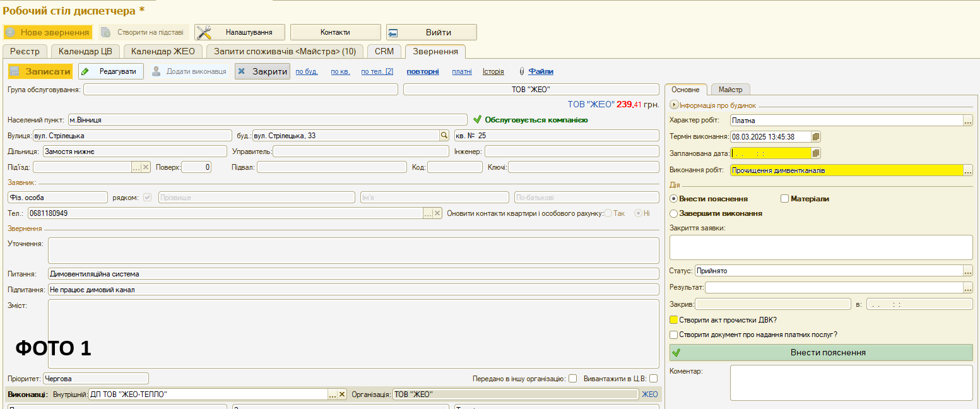Open Налаштування with the tools icon

tap(240, 32)
